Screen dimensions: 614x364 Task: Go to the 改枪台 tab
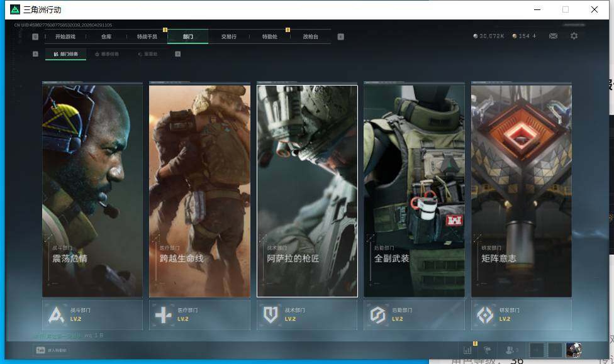pos(310,37)
